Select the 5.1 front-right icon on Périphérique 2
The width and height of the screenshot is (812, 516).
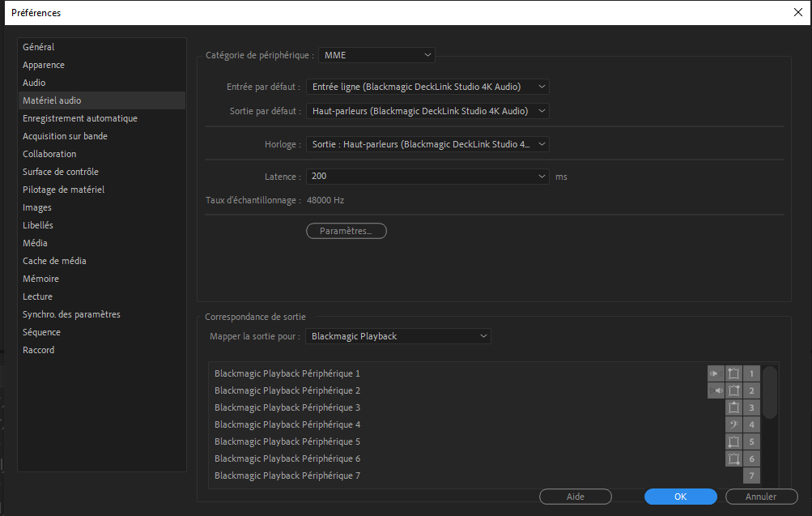733,390
